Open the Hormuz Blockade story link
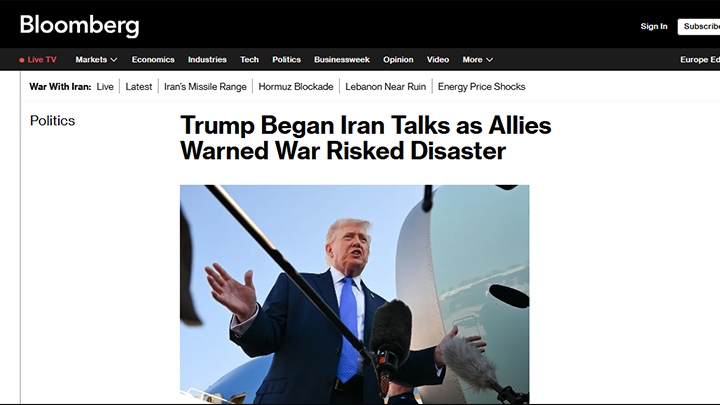The width and height of the screenshot is (720, 405). 296,86
